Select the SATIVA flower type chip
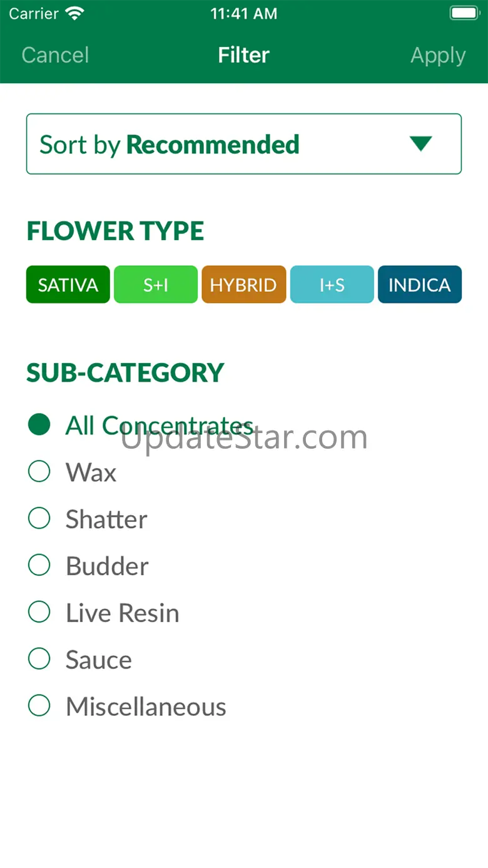488x868 pixels. click(68, 285)
